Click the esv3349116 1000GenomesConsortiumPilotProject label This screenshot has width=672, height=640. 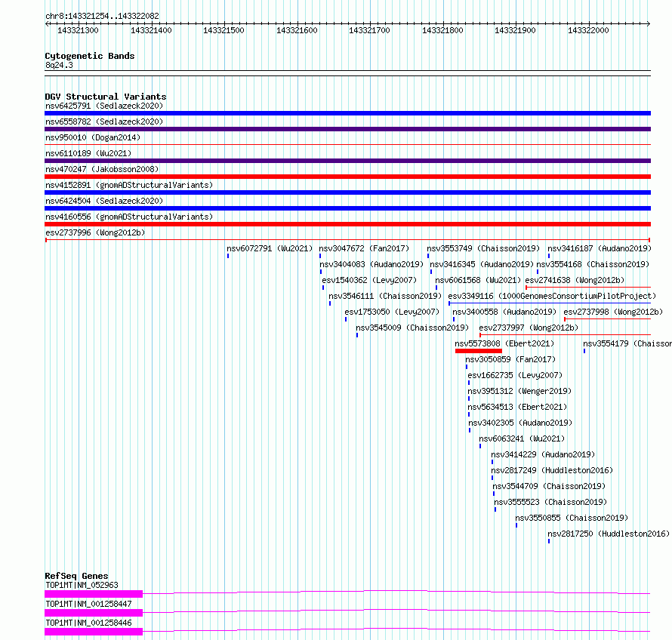(552, 296)
